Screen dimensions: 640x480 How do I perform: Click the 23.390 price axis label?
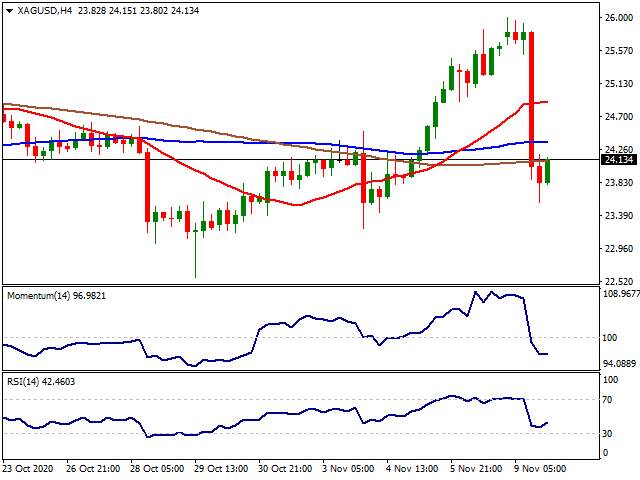click(x=619, y=216)
